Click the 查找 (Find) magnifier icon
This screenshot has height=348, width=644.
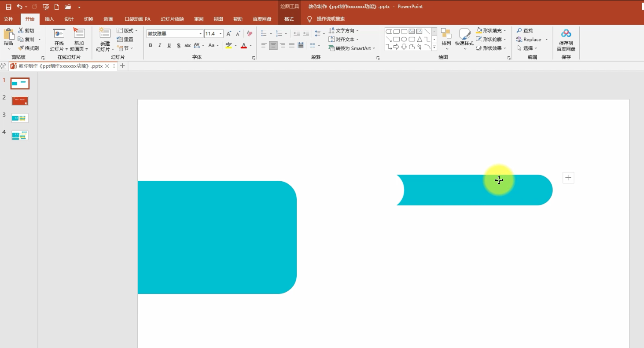(519, 30)
